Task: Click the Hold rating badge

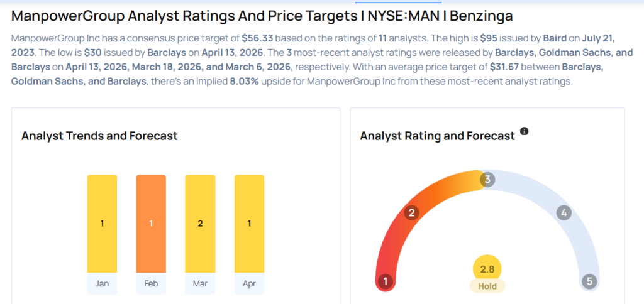Action: coord(487,286)
